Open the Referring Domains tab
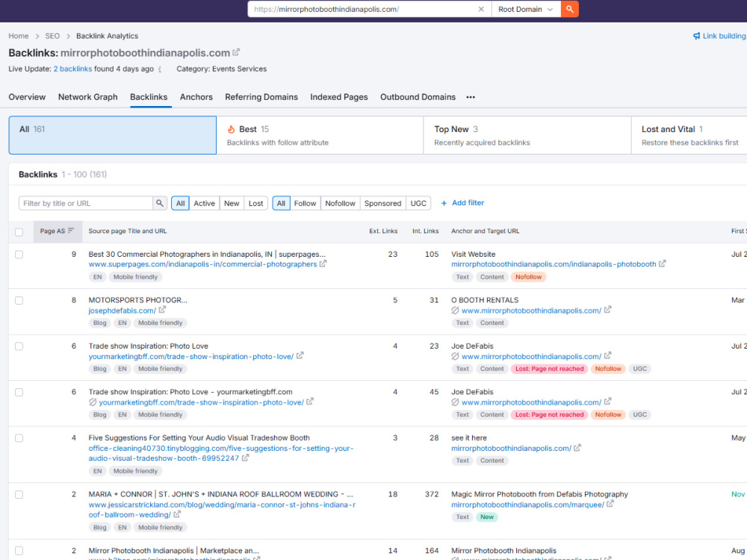The image size is (747, 560). point(261,97)
